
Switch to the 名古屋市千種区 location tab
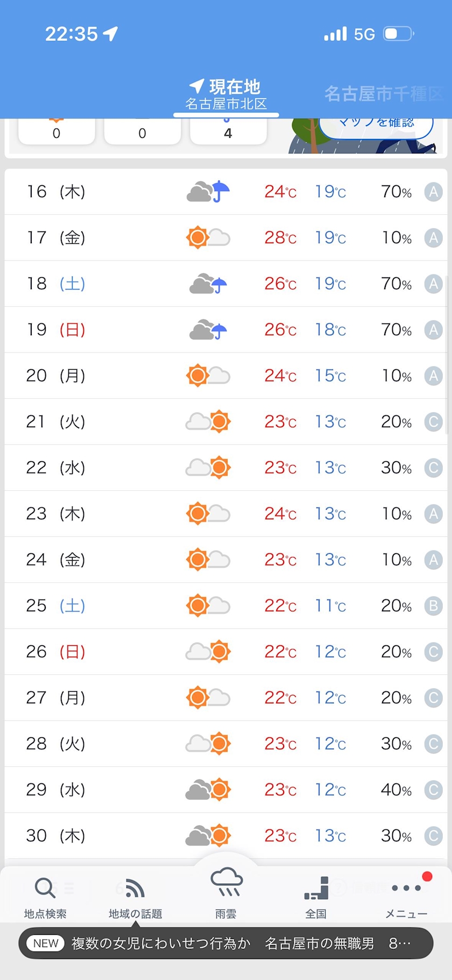pos(384,94)
